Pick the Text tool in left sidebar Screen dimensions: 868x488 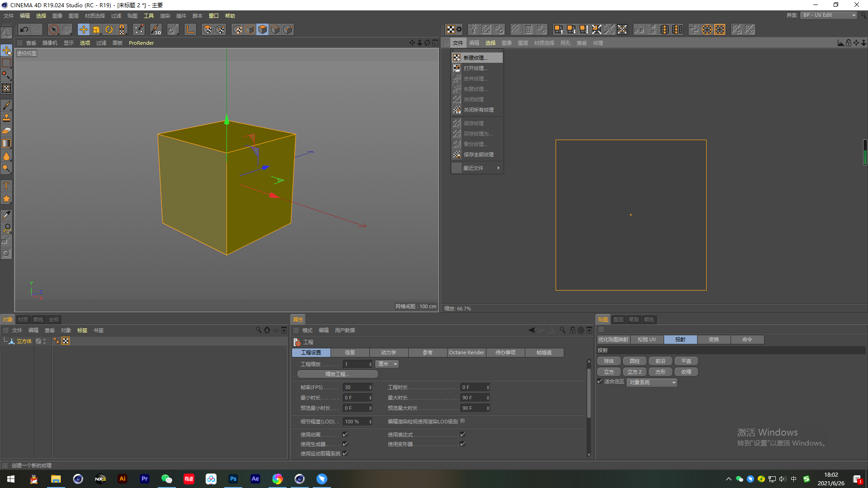coord(6,186)
